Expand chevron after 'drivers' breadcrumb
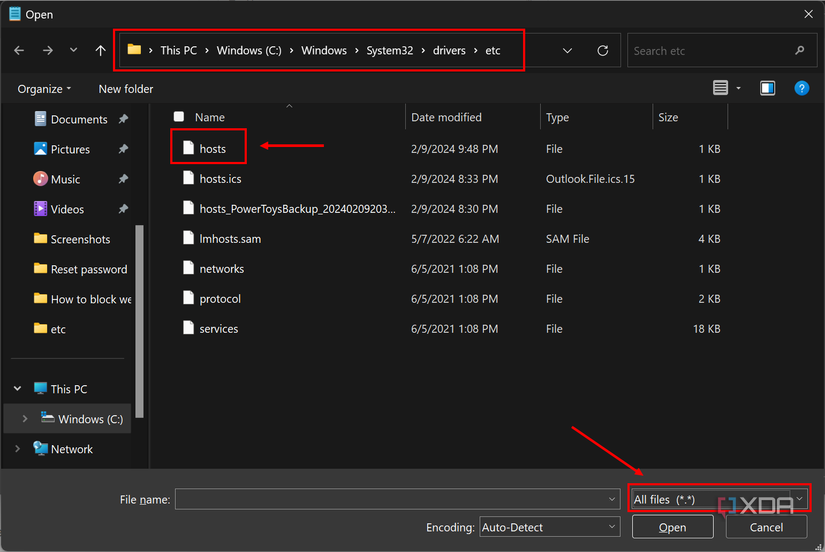 tap(476, 51)
